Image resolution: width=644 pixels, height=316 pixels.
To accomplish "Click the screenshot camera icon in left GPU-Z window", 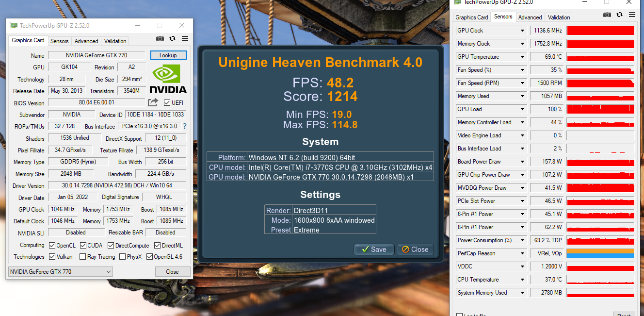I will (160, 38).
